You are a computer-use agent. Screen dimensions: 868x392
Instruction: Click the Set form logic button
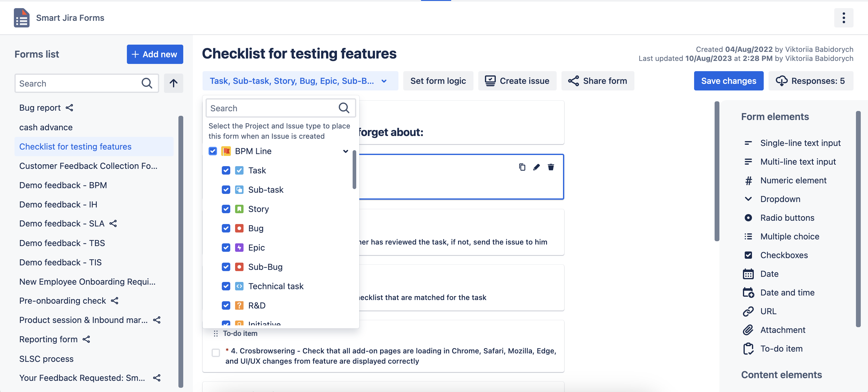pos(438,81)
